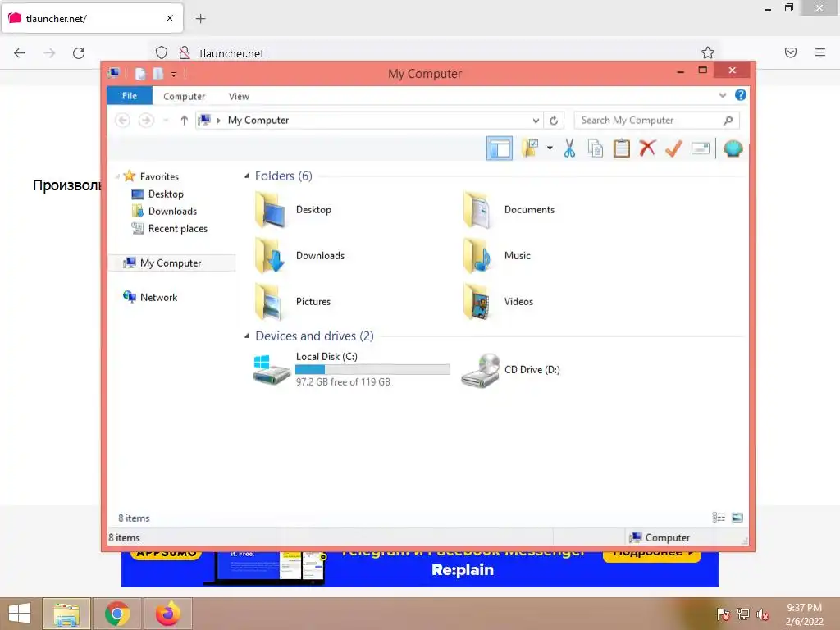Click the Properties quick access icon
This screenshot has width=840, height=630.
(140, 73)
